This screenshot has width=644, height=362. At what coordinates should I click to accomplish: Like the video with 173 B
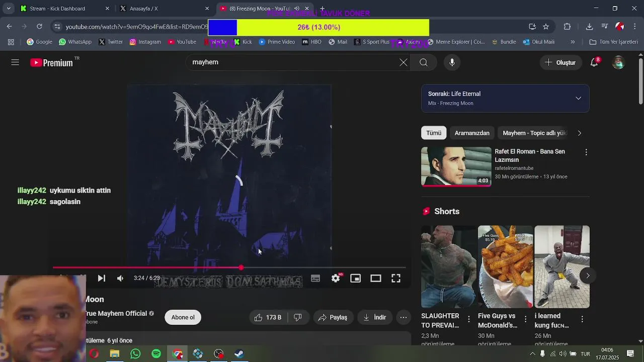(268, 317)
